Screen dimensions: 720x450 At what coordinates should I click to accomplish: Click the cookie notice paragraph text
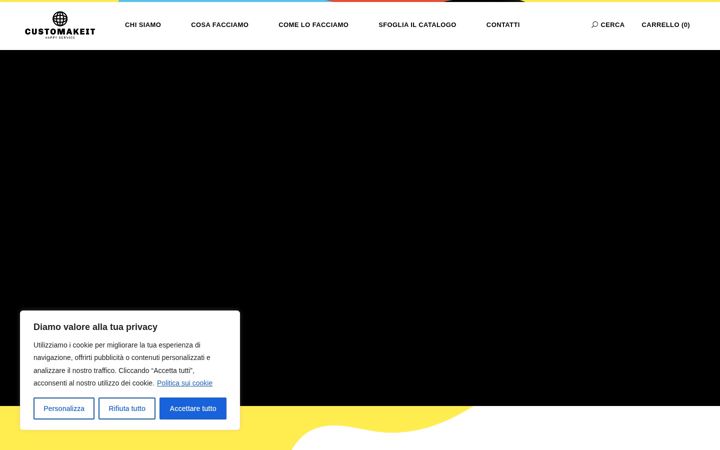point(123,364)
